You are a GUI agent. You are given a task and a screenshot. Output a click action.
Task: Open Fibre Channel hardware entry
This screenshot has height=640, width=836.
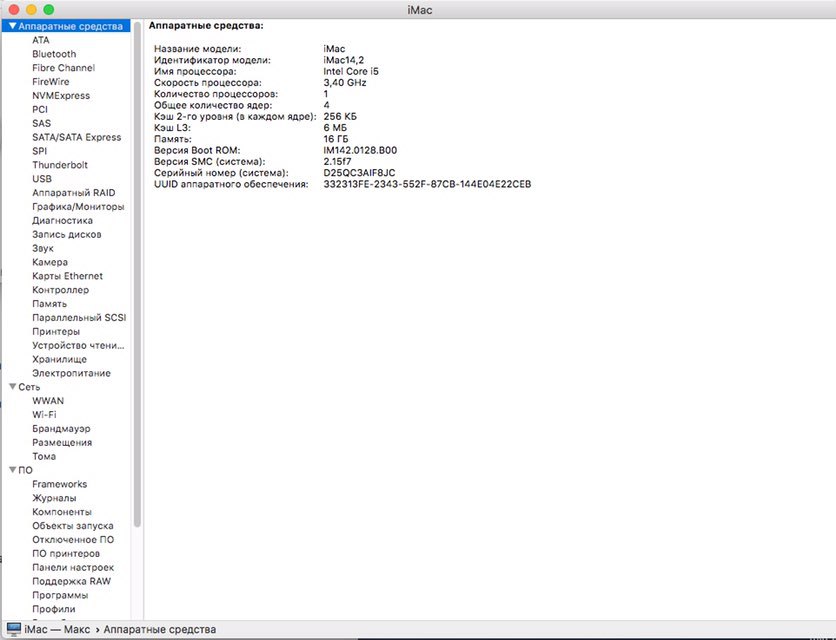click(x=63, y=68)
